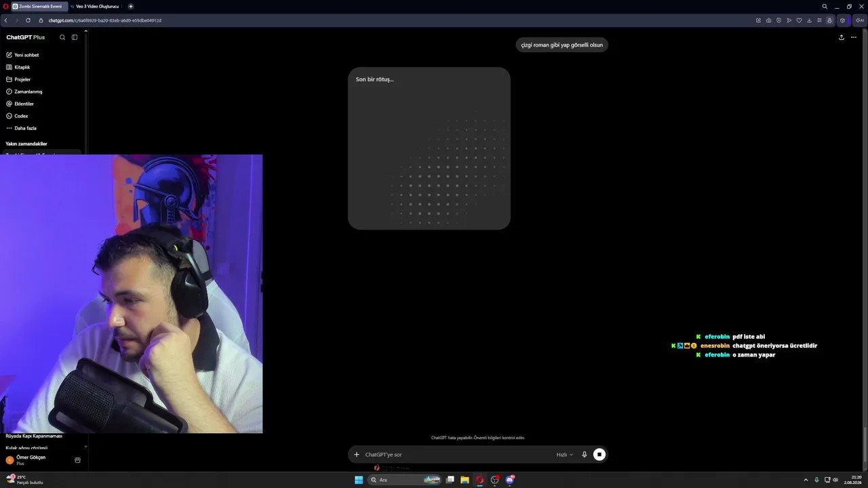This screenshot has height=488, width=868.
Task: Stop the response generation
Action: [x=599, y=455]
